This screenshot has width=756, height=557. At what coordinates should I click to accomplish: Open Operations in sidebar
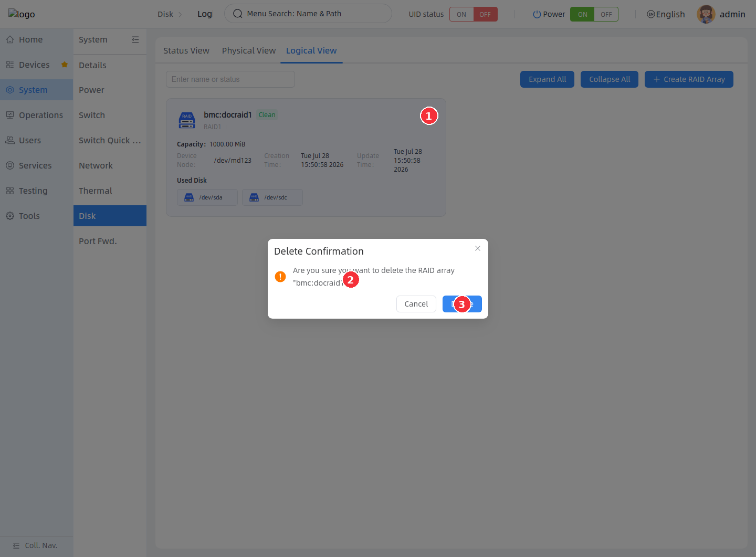click(x=36, y=115)
